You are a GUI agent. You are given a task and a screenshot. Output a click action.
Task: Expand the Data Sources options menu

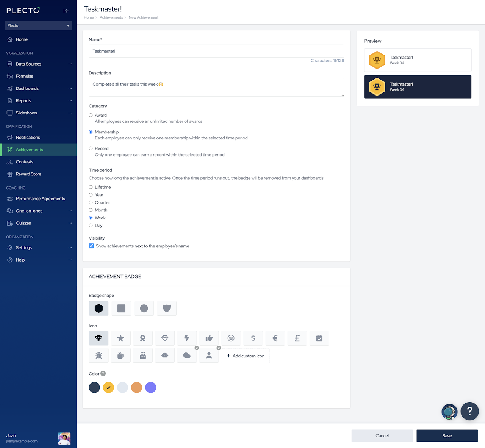point(70,64)
